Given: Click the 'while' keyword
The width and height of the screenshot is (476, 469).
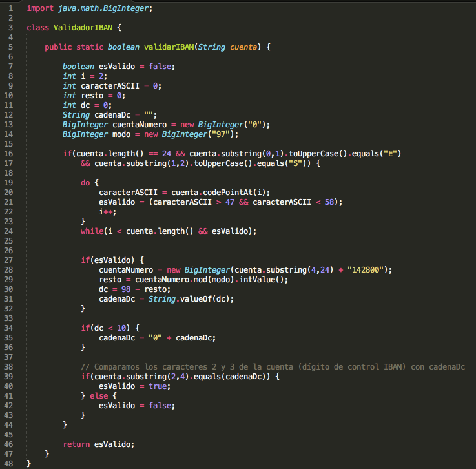Looking at the screenshot, I should (92, 231).
